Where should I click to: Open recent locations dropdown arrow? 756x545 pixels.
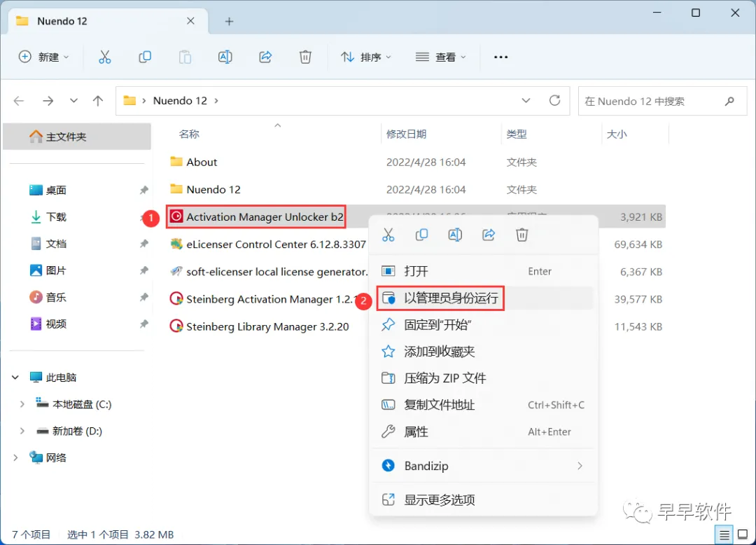pos(73,101)
